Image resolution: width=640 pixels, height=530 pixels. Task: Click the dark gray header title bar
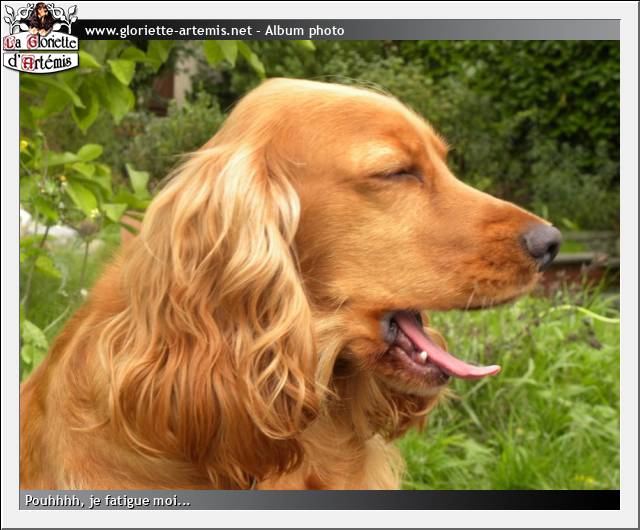pos(480,31)
